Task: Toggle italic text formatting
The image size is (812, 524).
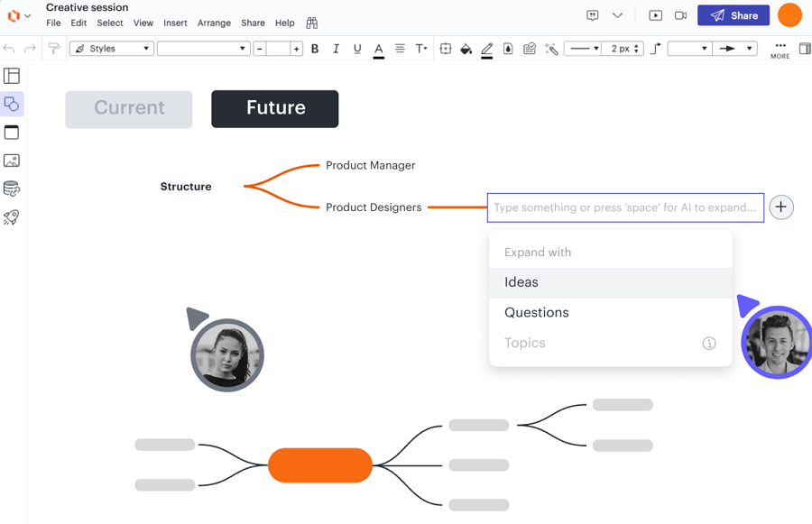Action: [336, 49]
